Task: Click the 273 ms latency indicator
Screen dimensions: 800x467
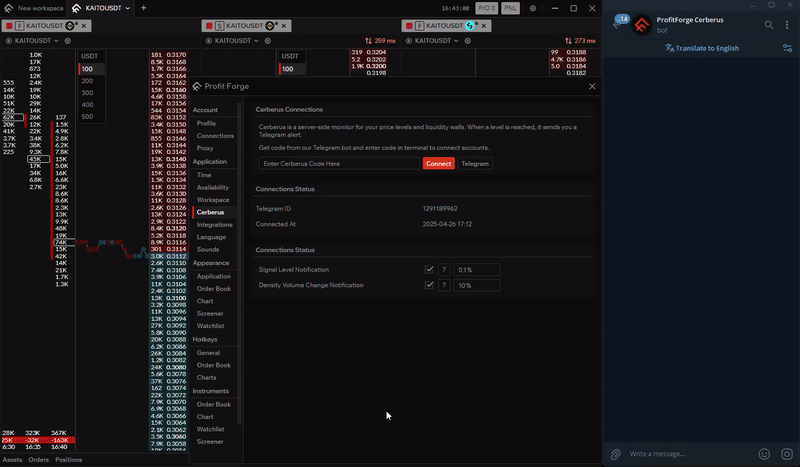Action: click(580, 41)
